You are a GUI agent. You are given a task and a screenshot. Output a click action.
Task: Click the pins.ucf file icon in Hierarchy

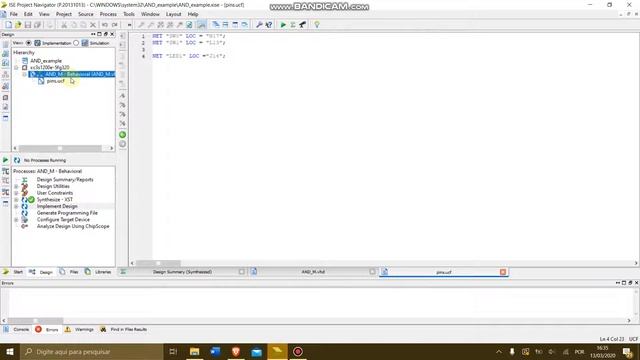(x=41, y=81)
